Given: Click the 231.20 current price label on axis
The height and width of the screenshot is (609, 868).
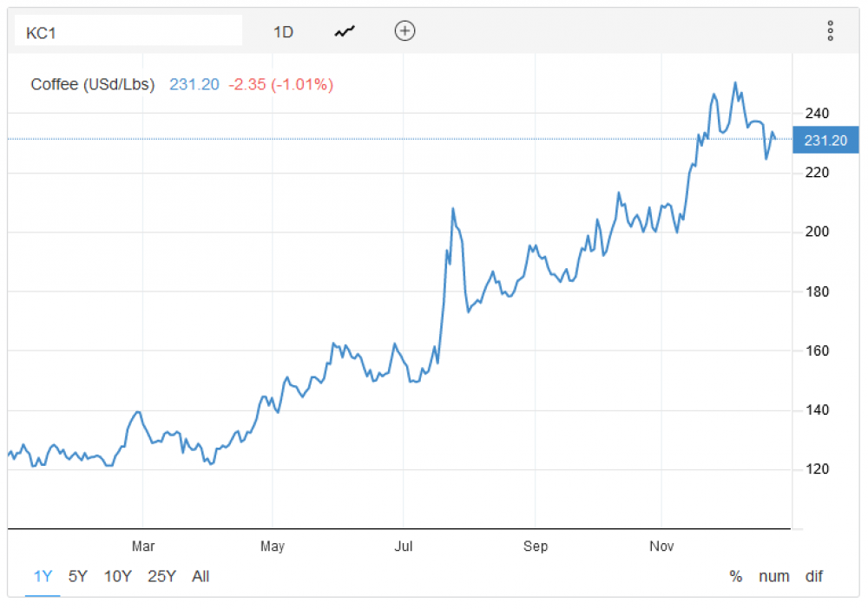Looking at the screenshot, I should click(x=825, y=140).
